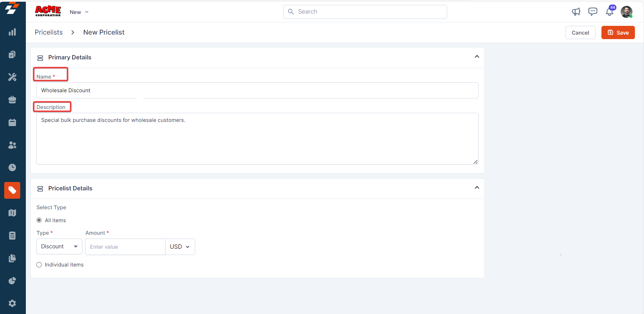Click the Search field

point(365,12)
